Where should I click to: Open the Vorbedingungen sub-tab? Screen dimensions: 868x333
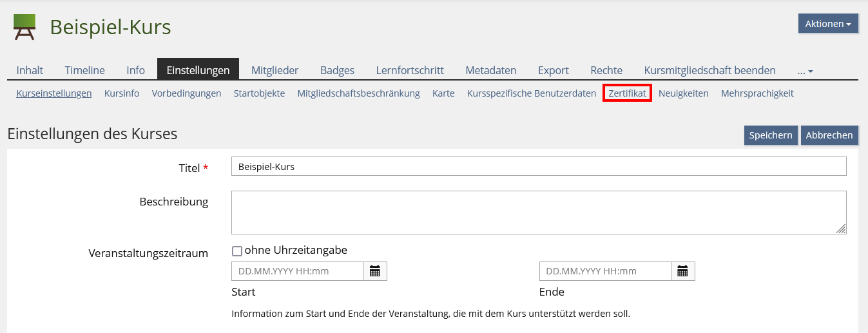click(186, 93)
